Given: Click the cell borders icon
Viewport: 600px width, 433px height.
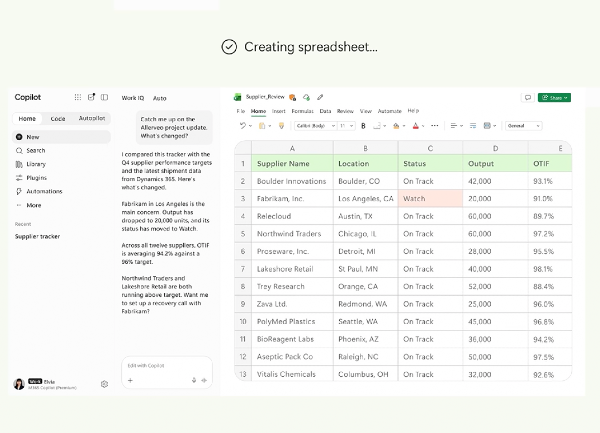Looking at the screenshot, I should coord(377,125).
